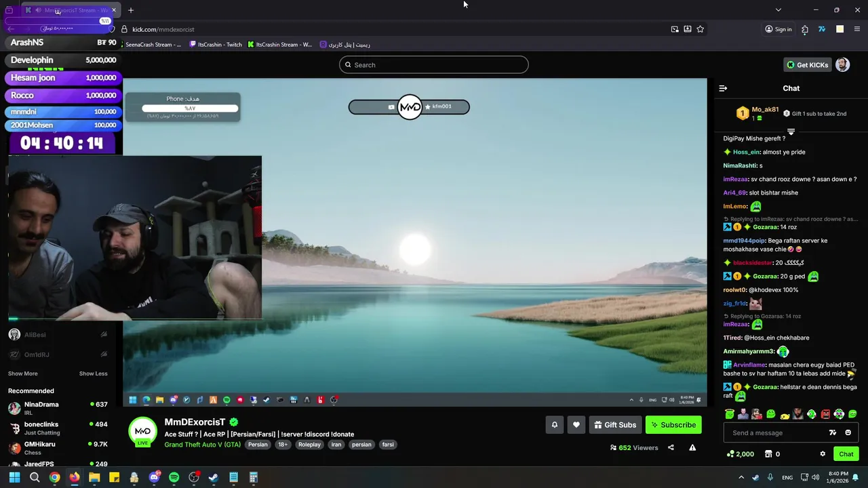
Task: Open the chat settings gear
Action: coord(823,454)
